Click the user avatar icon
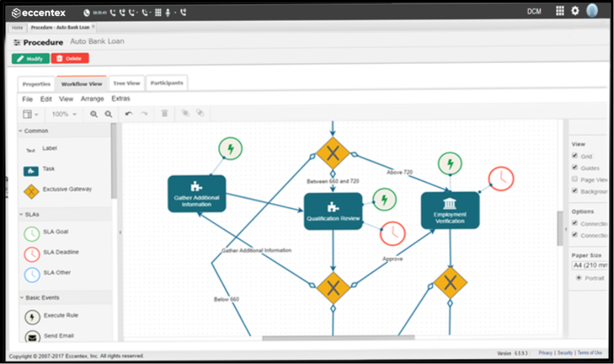 (x=592, y=11)
